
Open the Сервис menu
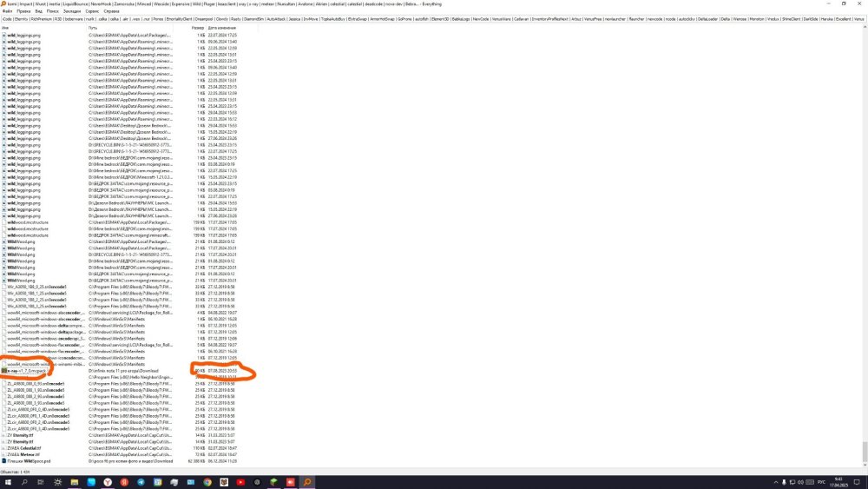point(93,11)
